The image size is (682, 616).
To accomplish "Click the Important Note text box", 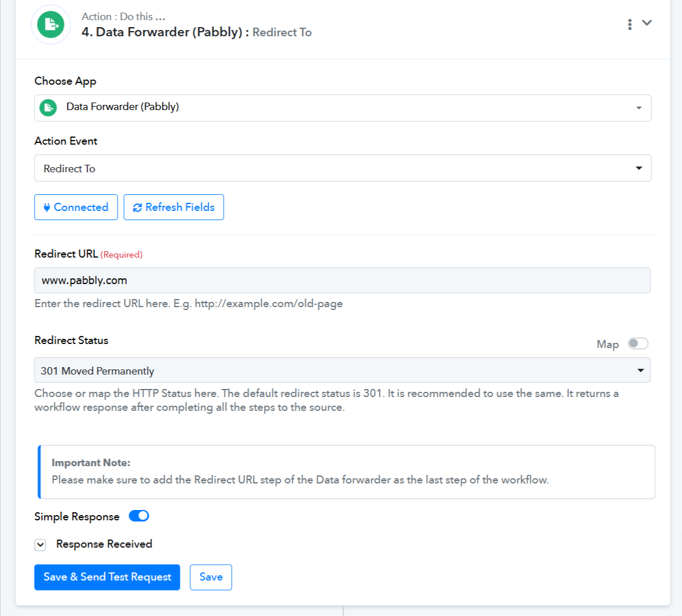I will coord(346,472).
